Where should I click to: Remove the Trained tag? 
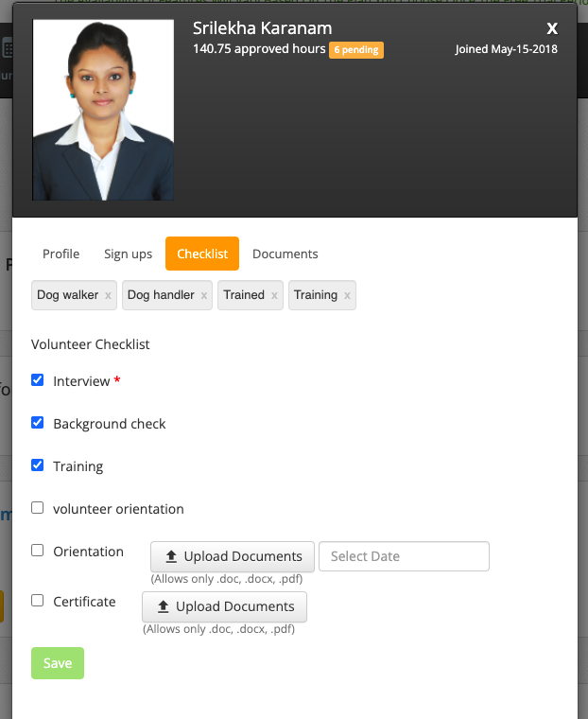pos(274,296)
